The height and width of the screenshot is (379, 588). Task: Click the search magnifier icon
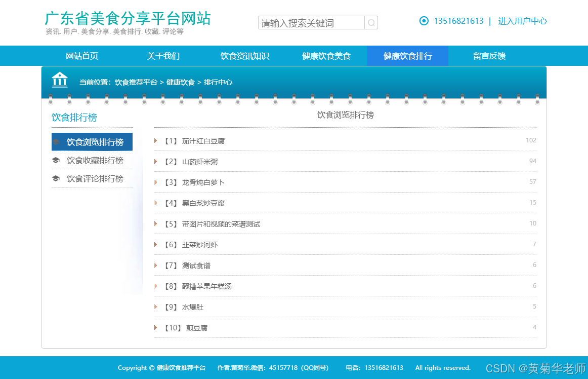coord(371,23)
